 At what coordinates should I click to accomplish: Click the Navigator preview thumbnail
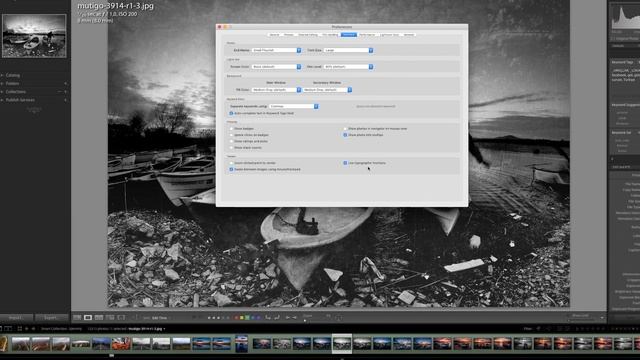tap(34, 36)
